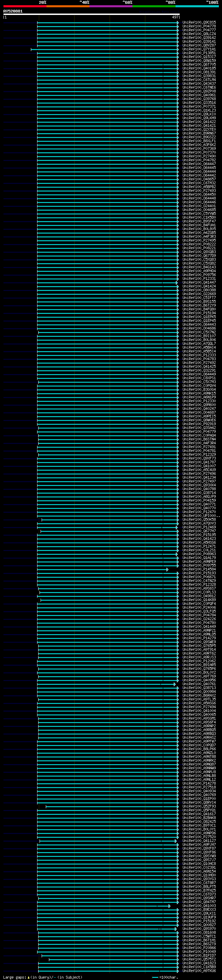The height and width of the screenshot is (980, 222).
Task: Click the white query sequence bar
Action: click(x=92, y=15)
